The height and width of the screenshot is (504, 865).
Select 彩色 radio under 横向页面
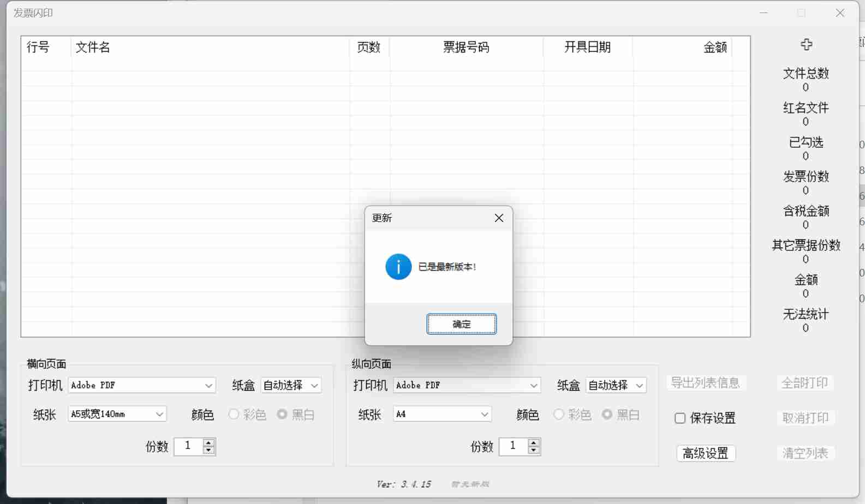[234, 415]
